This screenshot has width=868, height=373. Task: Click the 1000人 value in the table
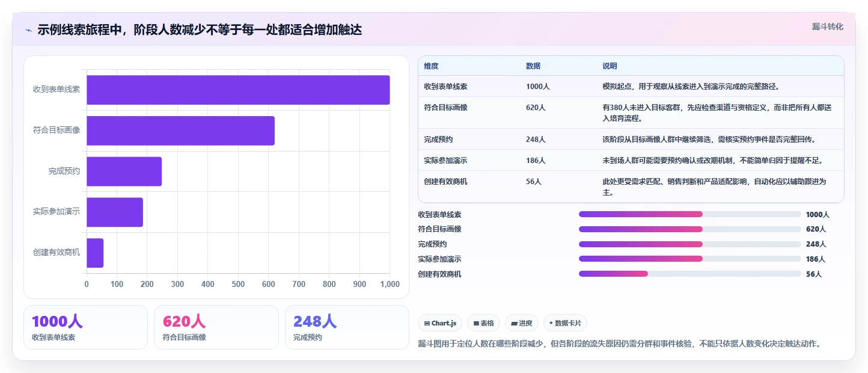[x=538, y=87]
